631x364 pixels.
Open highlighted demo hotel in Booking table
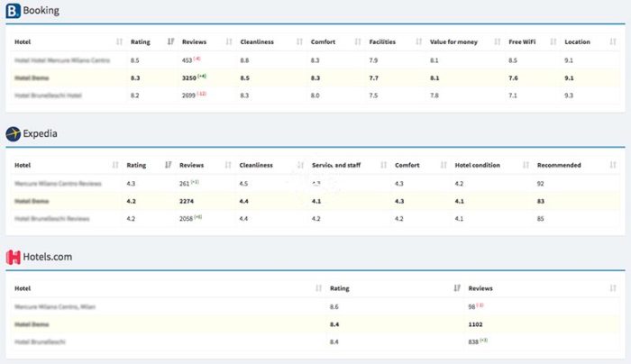tap(32, 78)
